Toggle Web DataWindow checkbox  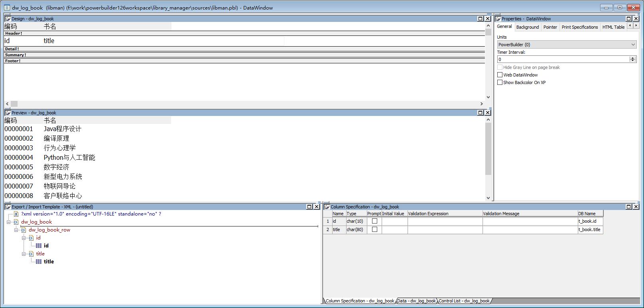point(500,75)
